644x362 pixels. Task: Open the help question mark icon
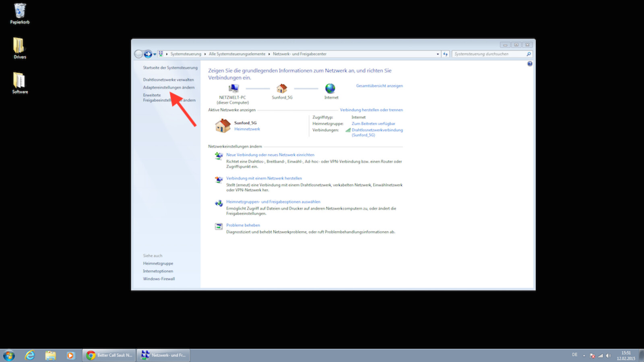click(530, 64)
